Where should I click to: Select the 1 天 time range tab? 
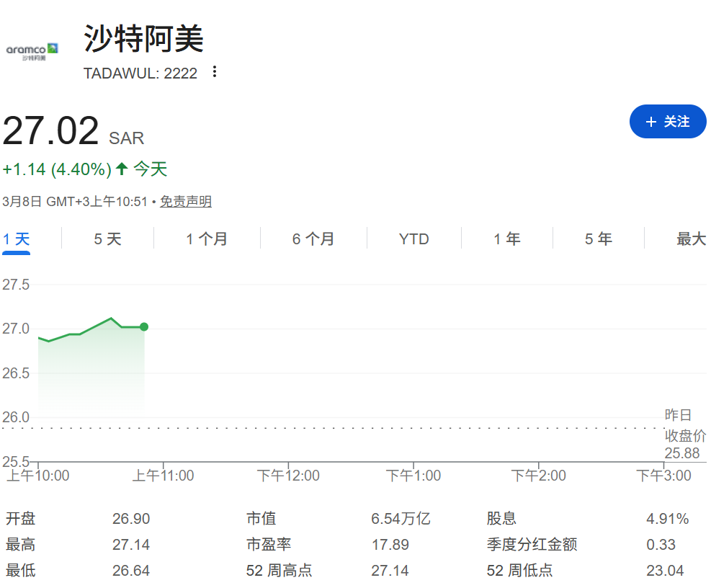[17, 239]
